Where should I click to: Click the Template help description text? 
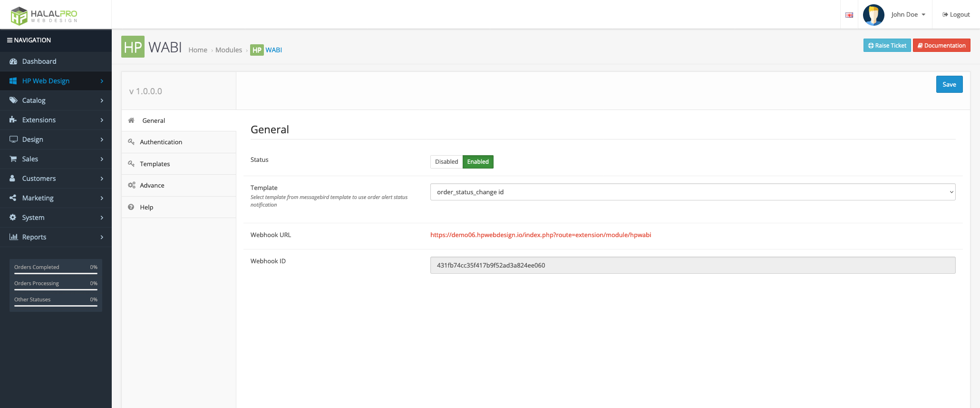[329, 201]
